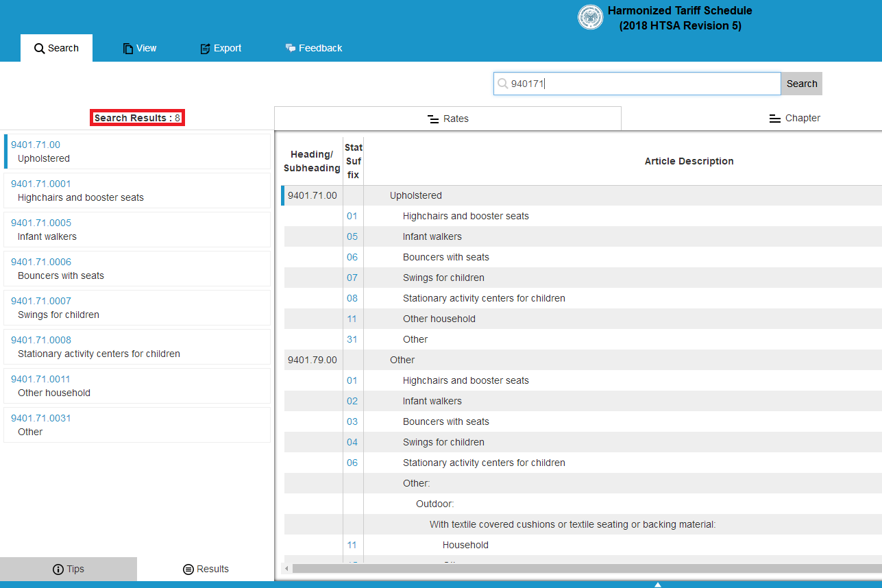This screenshot has width=882, height=588.
Task: Open suffix 31 in the rates table
Action: click(x=352, y=339)
